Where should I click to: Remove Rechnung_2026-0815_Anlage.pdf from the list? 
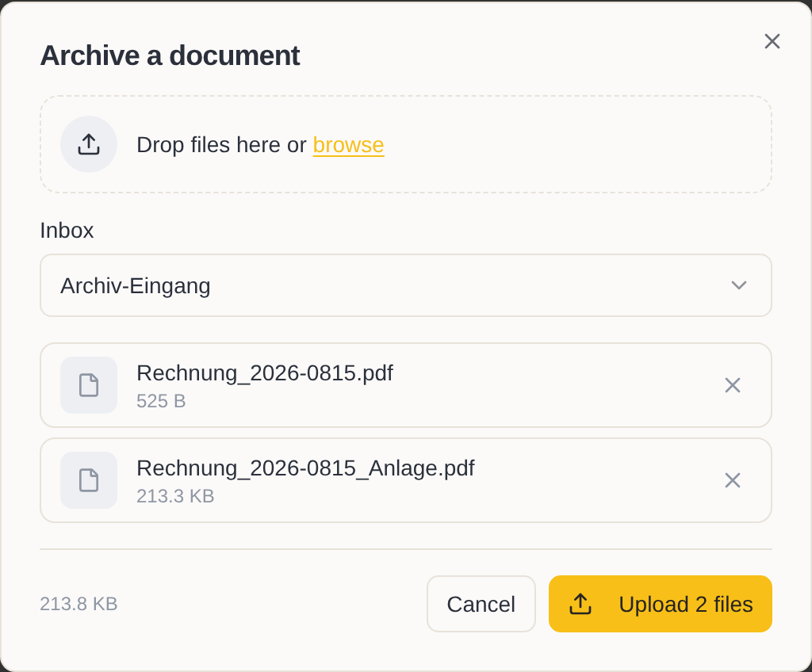coord(732,480)
